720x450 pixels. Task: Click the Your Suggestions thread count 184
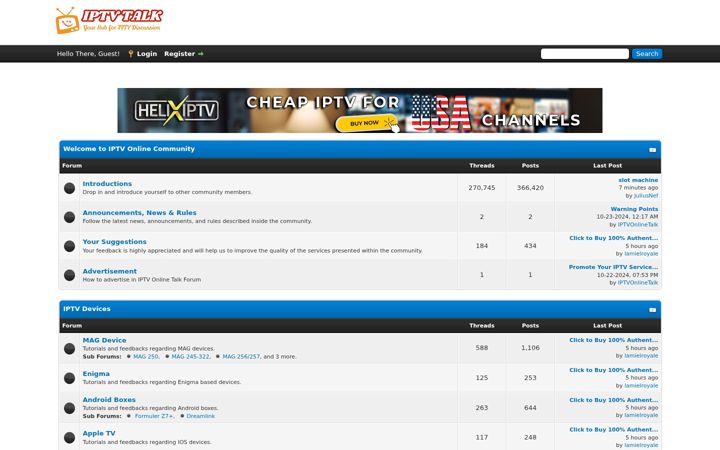click(482, 246)
